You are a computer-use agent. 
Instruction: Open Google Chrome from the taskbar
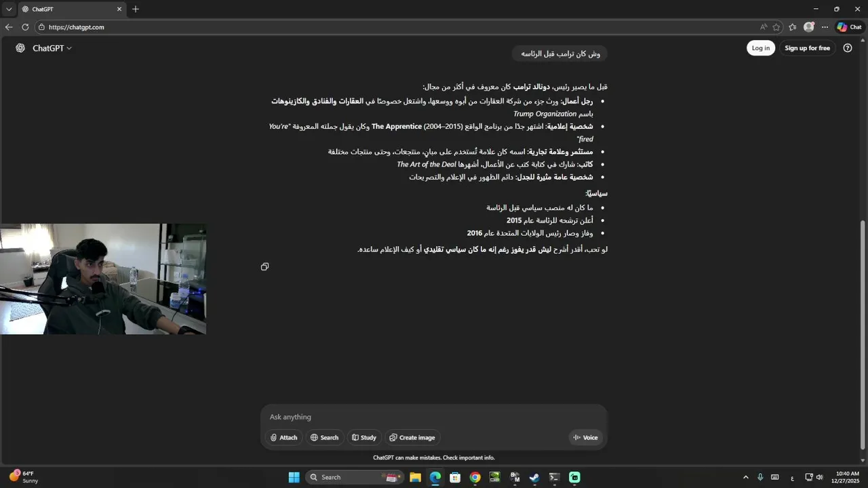[475, 477]
